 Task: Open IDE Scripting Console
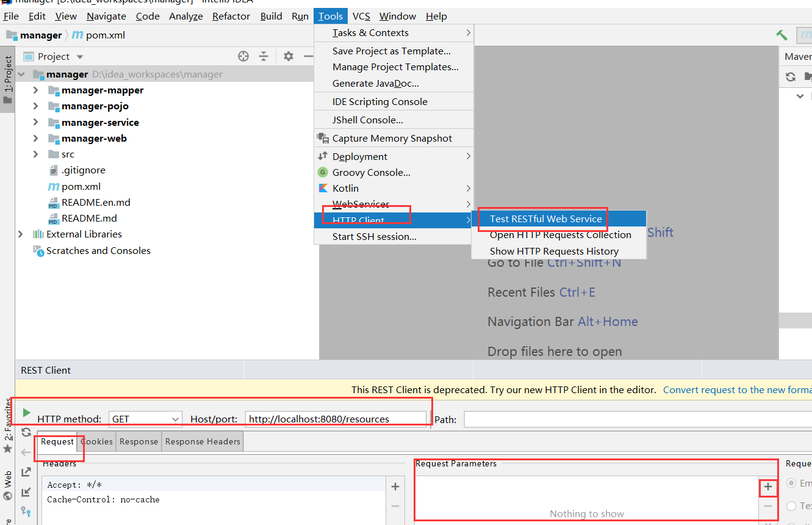(394, 102)
